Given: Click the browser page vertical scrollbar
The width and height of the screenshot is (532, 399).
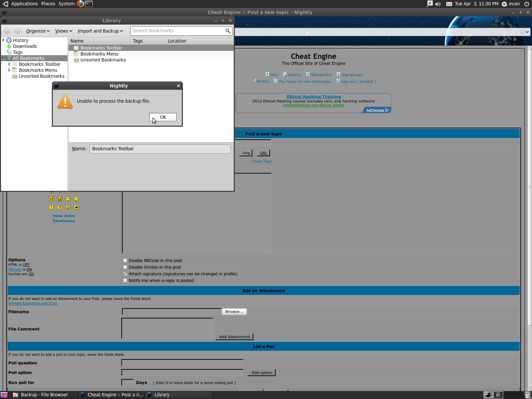Looking at the screenshot, I should (529, 187).
